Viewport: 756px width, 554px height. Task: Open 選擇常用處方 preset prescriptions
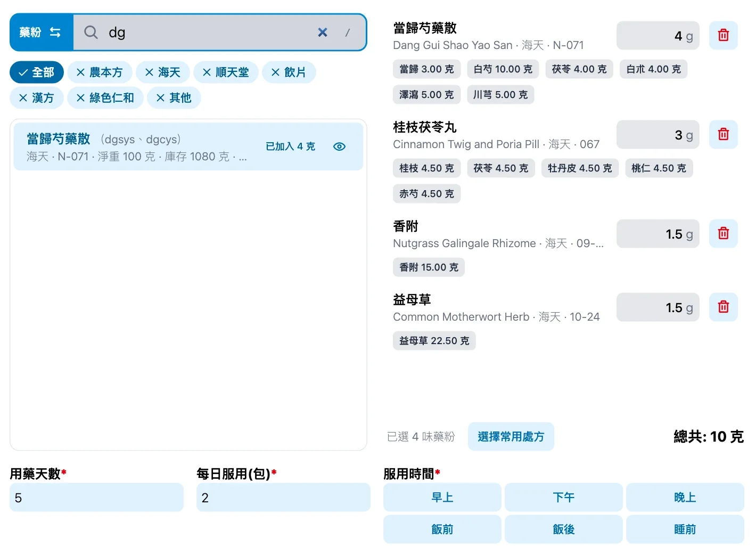click(x=511, y=437)
